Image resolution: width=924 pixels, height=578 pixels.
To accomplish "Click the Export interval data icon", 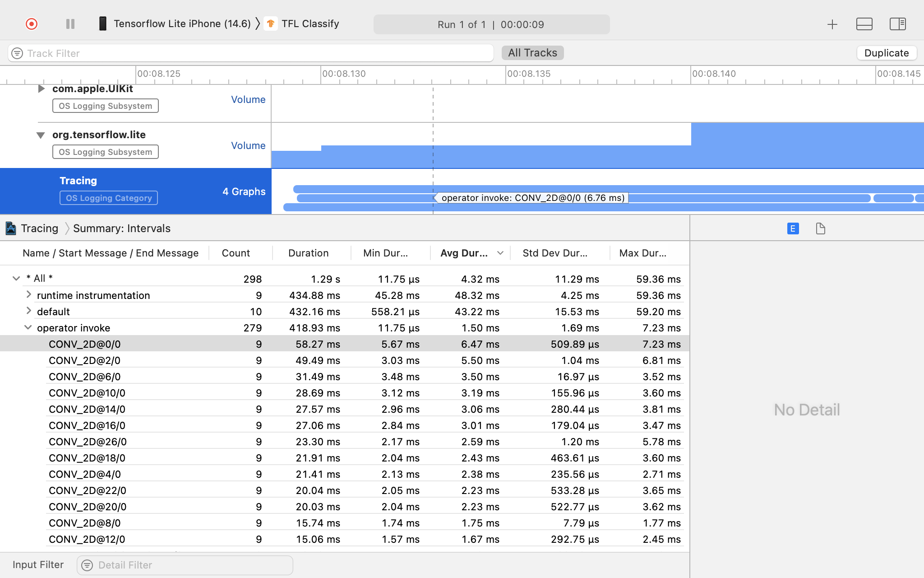I will tap(820, 228).
